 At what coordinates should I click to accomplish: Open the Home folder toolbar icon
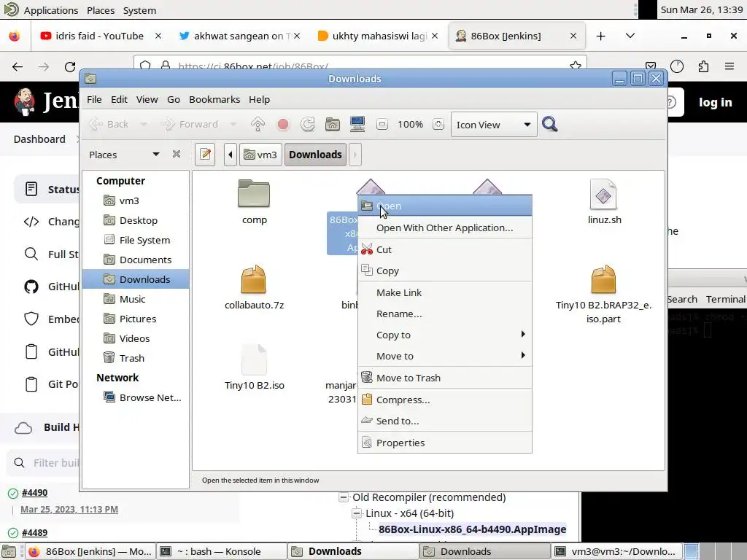333,124
